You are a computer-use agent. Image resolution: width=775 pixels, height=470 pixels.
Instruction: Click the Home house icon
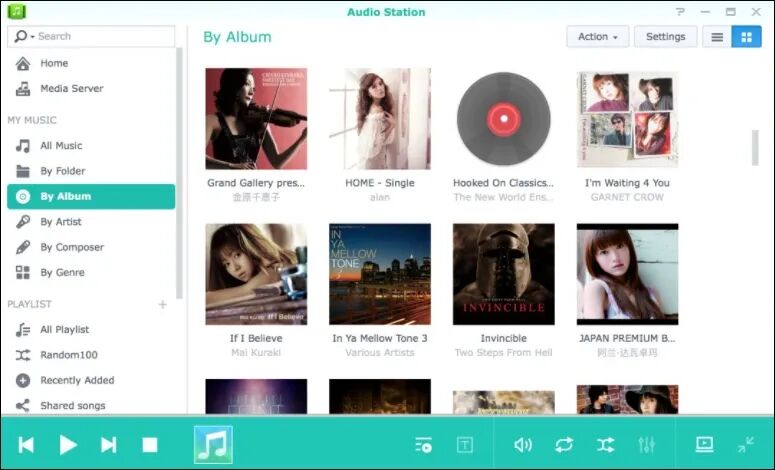pos(23,63)
